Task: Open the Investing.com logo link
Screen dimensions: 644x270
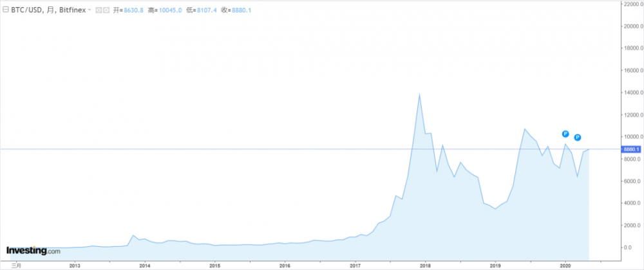Action: pos(33,251)
